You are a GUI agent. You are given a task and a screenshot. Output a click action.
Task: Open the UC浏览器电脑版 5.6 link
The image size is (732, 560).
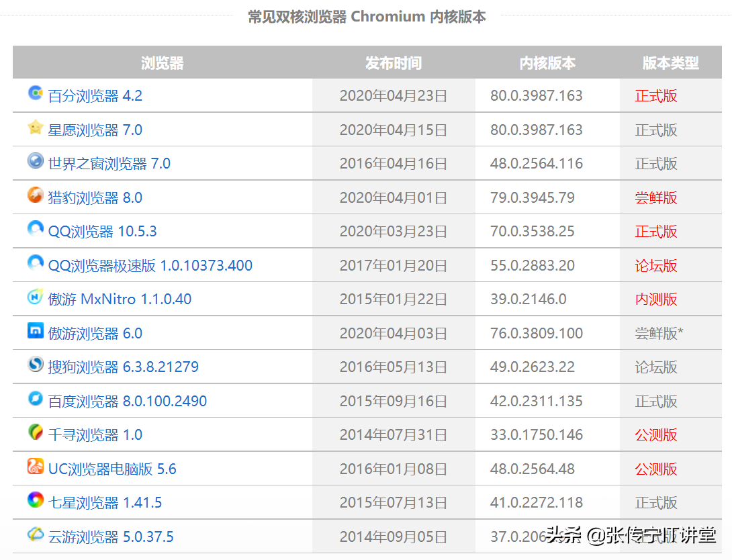(x=112, y=469)
